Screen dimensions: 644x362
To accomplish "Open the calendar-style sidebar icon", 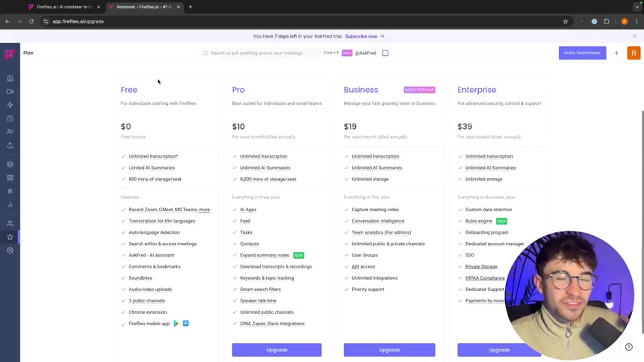I will (x=10, y=118).
